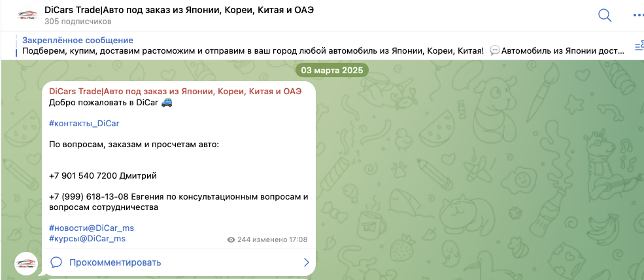644x280 pixels.
Task: Open the #новости@DiCar_ms hashtag
Action: (x=92, y=228)
